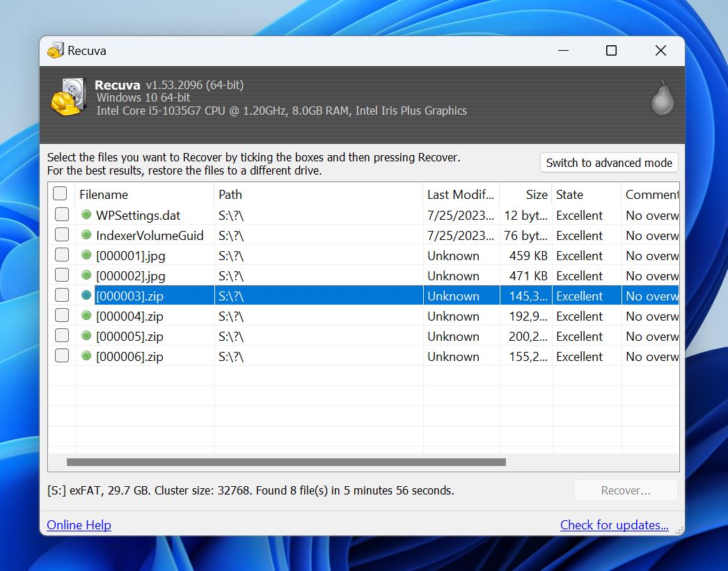The width and height of the screenshot is (728, 571).
Task: Sort by the Filename column header
Action: click(144, 194)
